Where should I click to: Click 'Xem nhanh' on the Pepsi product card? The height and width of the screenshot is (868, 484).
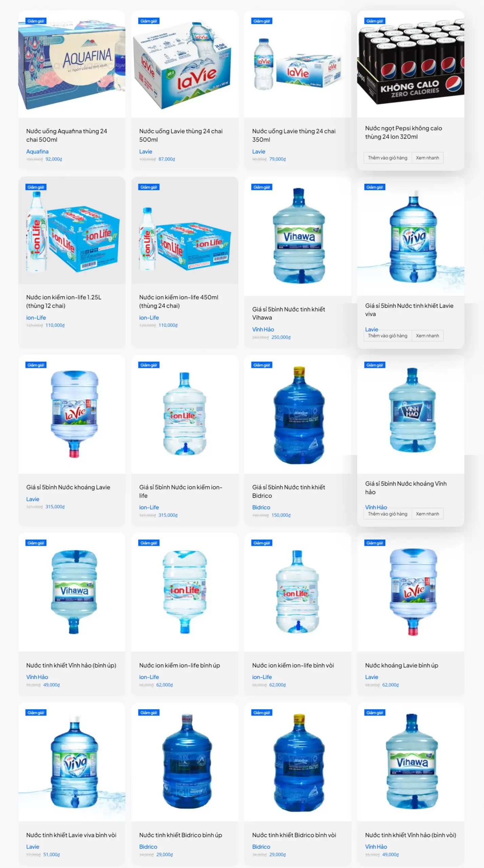[427, 158]
